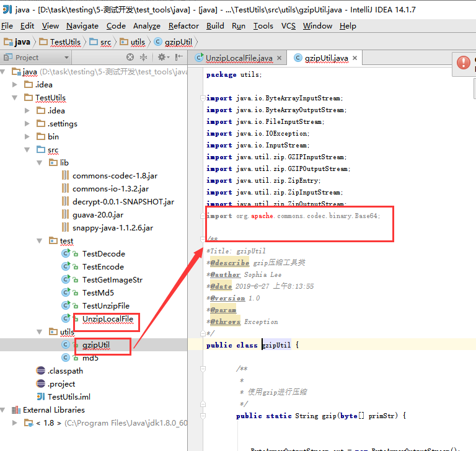
Task: Click the utils breadcrumb in navigation bar
Action: [133, 42]
